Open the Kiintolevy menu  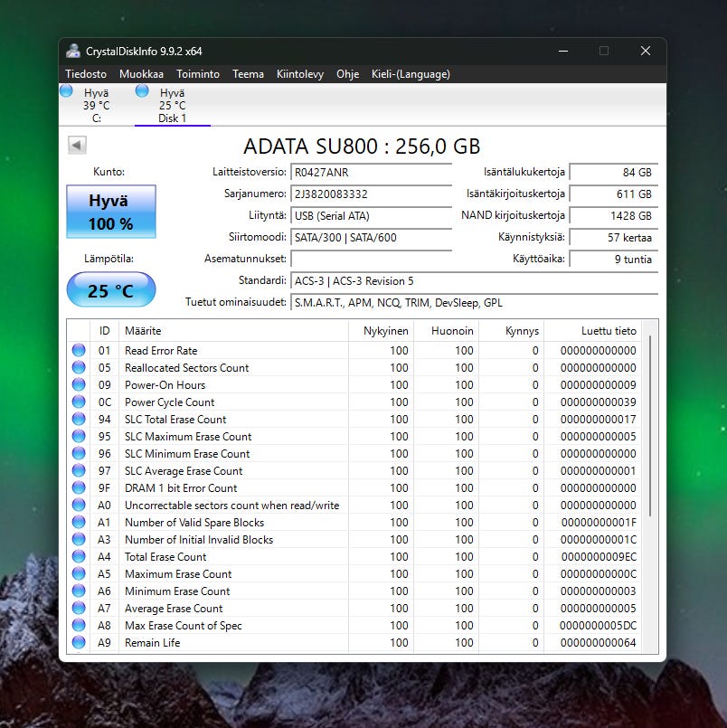tap(300, 74)
